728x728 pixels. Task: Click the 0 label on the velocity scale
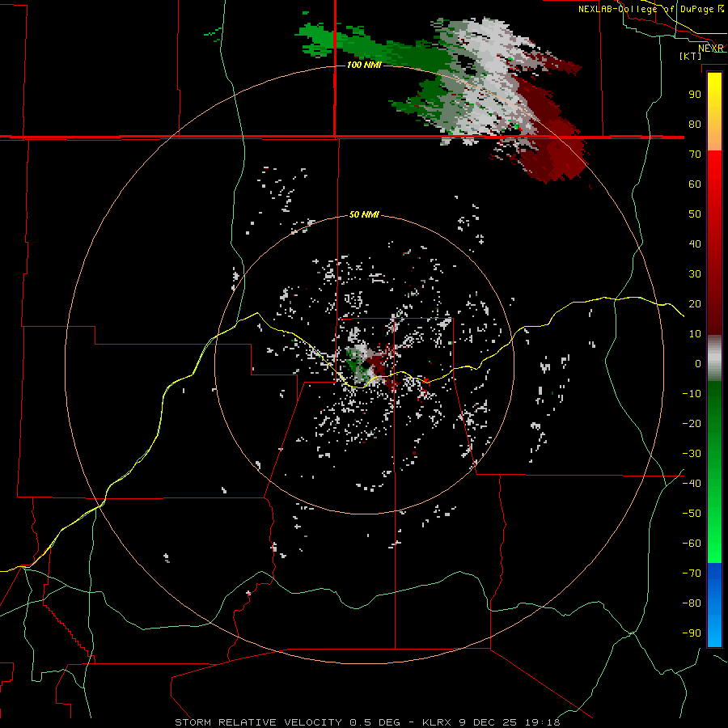tap(698, 363)
